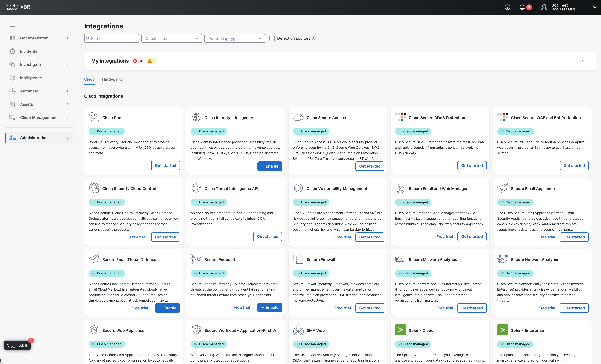Click the Intelligence sidebar icon

tap(12, 78)
